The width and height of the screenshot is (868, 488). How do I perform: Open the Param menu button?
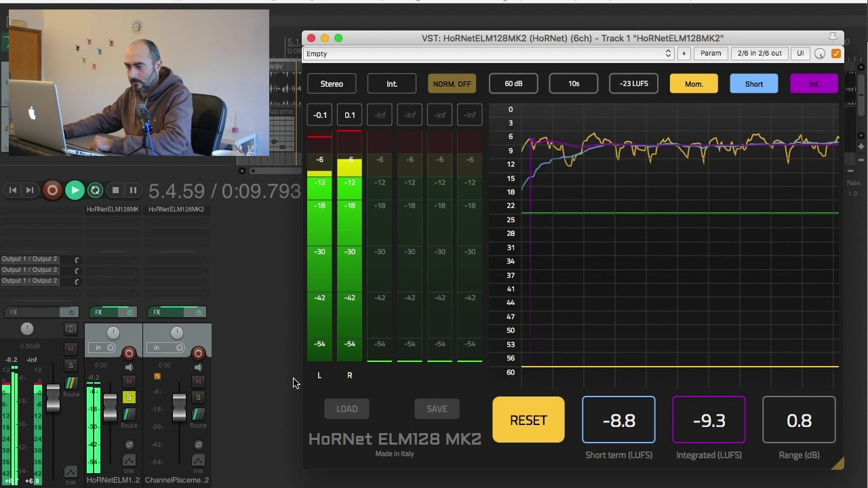[711, 54]
